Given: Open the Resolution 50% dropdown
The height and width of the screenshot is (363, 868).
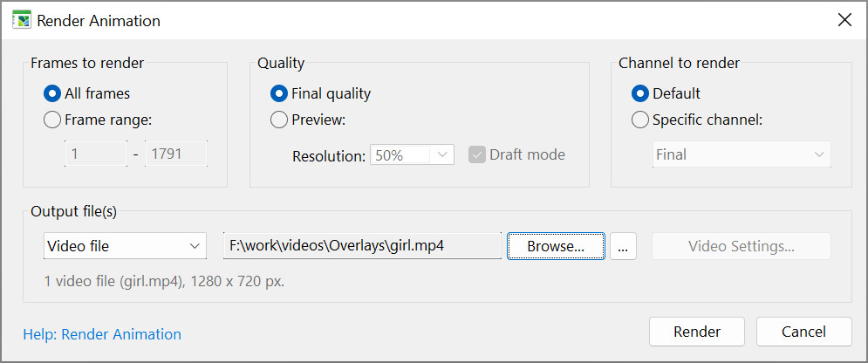Looking at the screenshot, I should (412, 154).
